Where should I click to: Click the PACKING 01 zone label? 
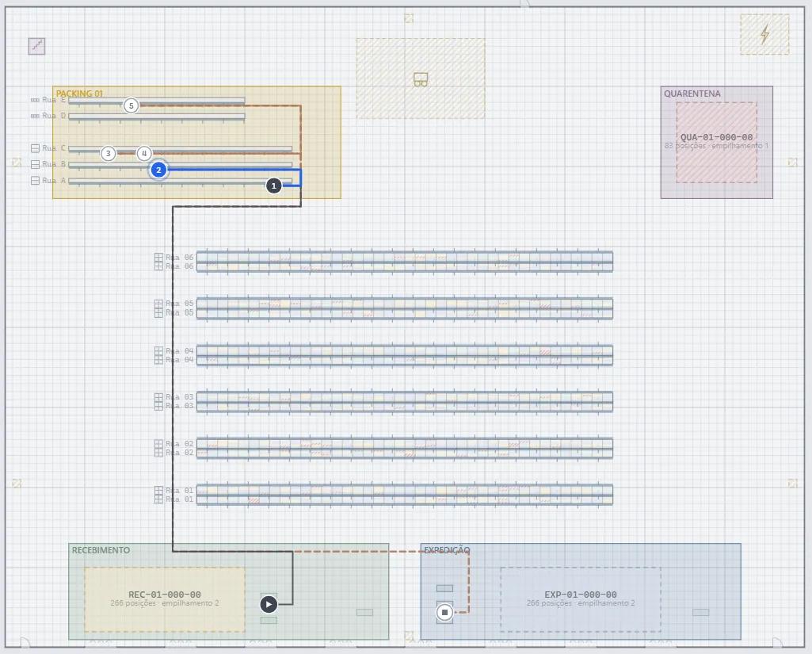click(x=79, y=94)
